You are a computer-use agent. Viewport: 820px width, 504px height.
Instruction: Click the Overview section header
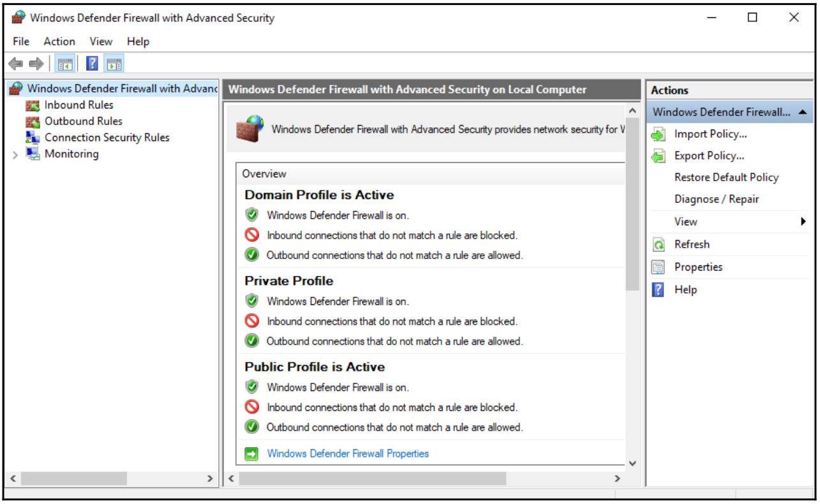(x=264, y=174)
